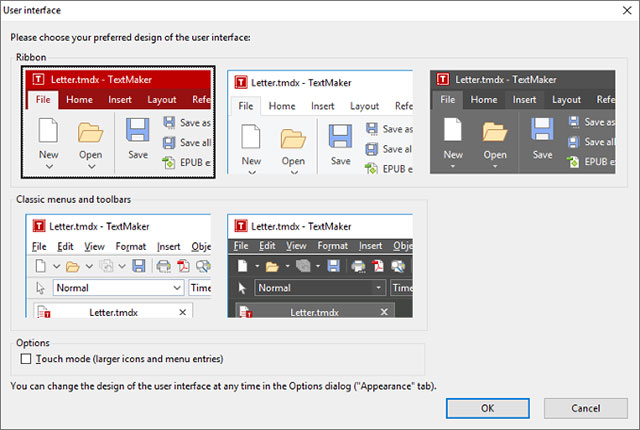Image resolution: width=640 pixels, height=430 pixels.
Task: Click the Cancel button
Action: pos(586,408)
